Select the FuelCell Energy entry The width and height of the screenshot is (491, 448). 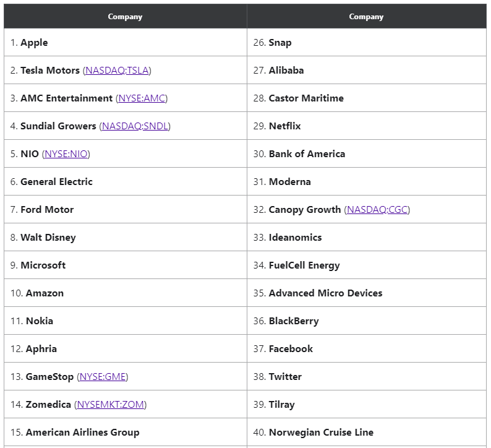304,265
